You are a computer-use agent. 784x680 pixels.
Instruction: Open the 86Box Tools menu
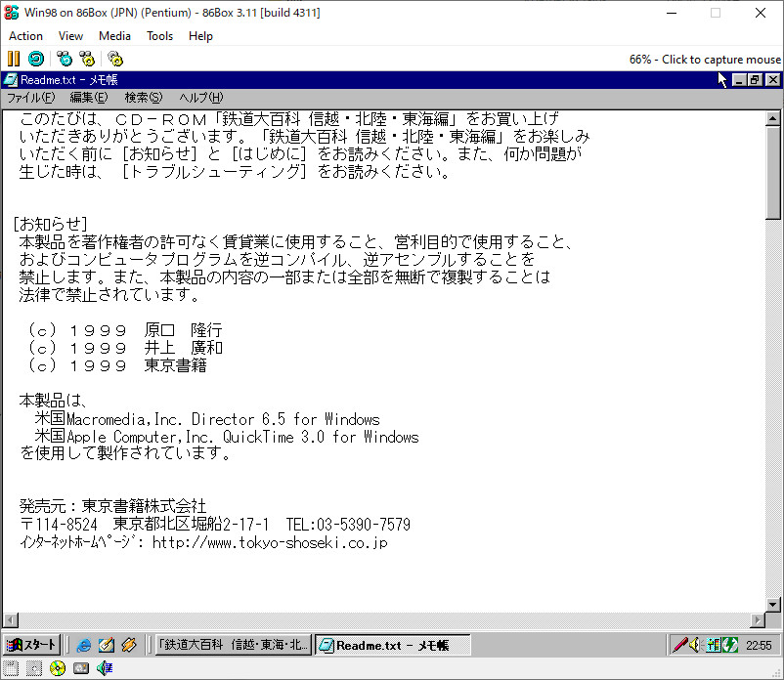point(159,36)
